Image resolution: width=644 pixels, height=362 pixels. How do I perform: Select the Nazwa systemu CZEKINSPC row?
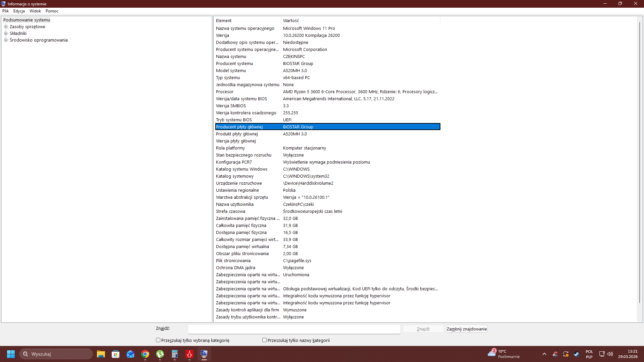(328, 57)
